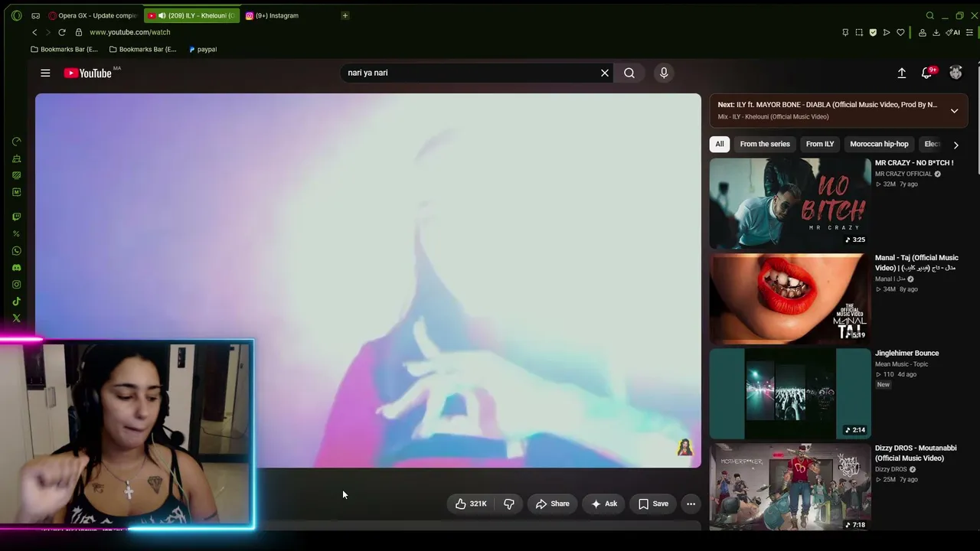Open first Bookmarks Bar folder
Viewport: 980px width, 551px height.
(x=64, y=49)
